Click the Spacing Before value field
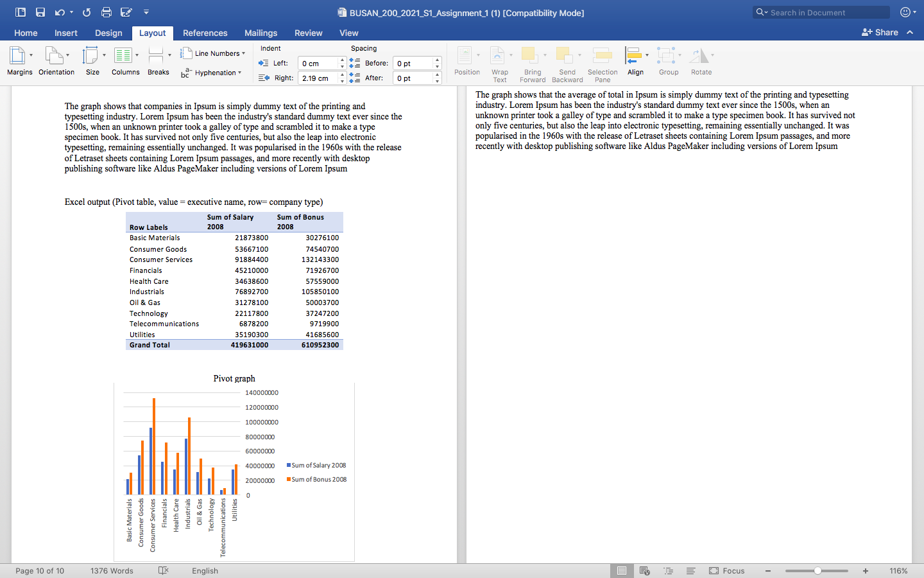This screenshot has width=924, height=578. click(x=413, y=63)
